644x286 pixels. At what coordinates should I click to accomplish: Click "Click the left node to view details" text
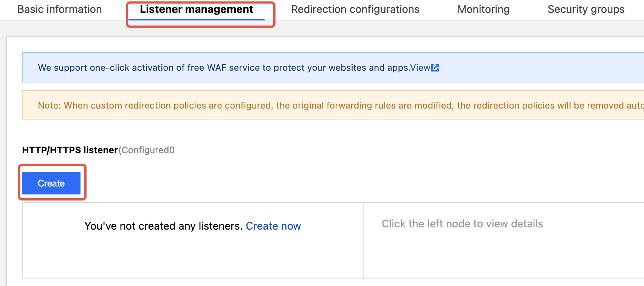462,224
